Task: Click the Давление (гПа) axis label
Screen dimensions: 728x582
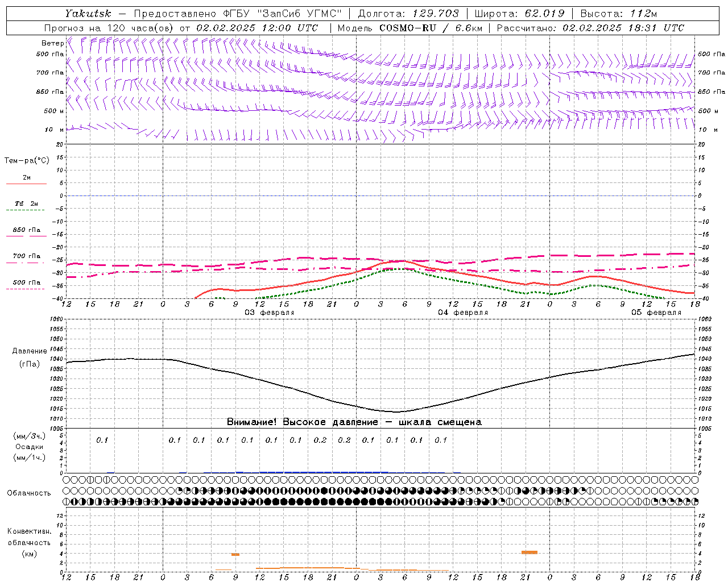Action: (x=30, y=357)
